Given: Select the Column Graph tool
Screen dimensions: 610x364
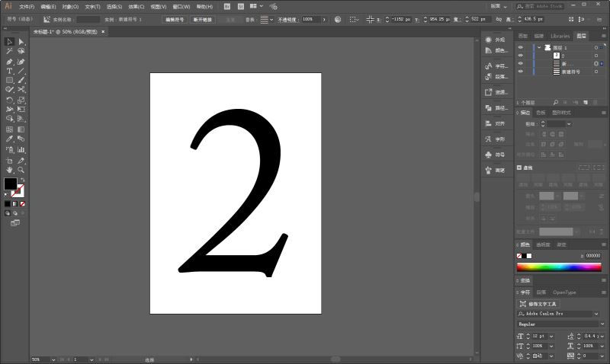Looking at the screenshot, I should click(21, 149).
